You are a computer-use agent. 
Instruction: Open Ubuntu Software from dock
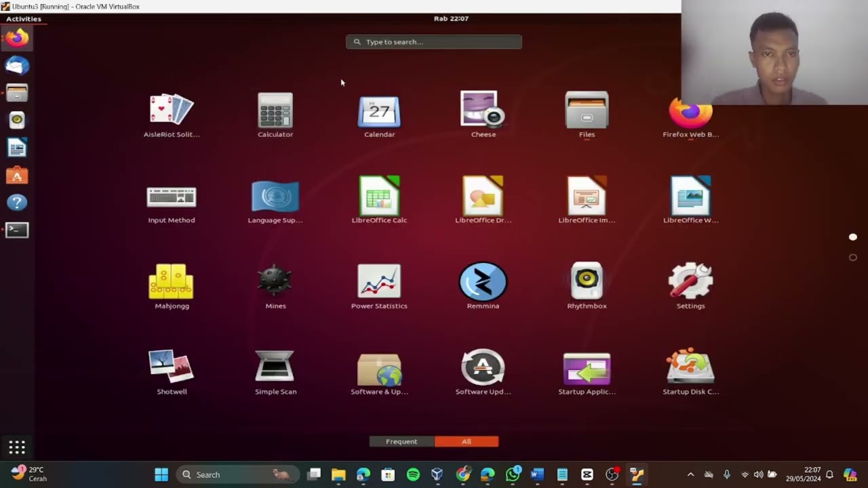17,175
